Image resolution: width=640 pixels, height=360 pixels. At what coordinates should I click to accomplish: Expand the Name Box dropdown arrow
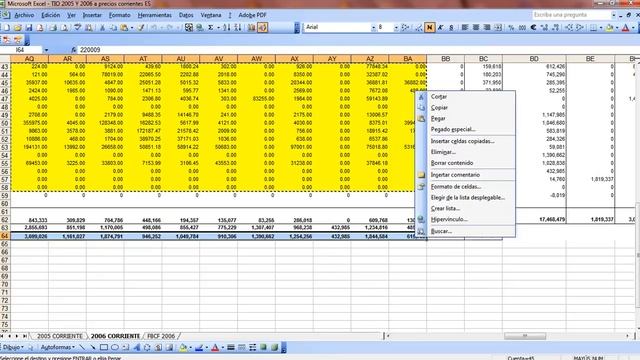[x=46, y=50]
